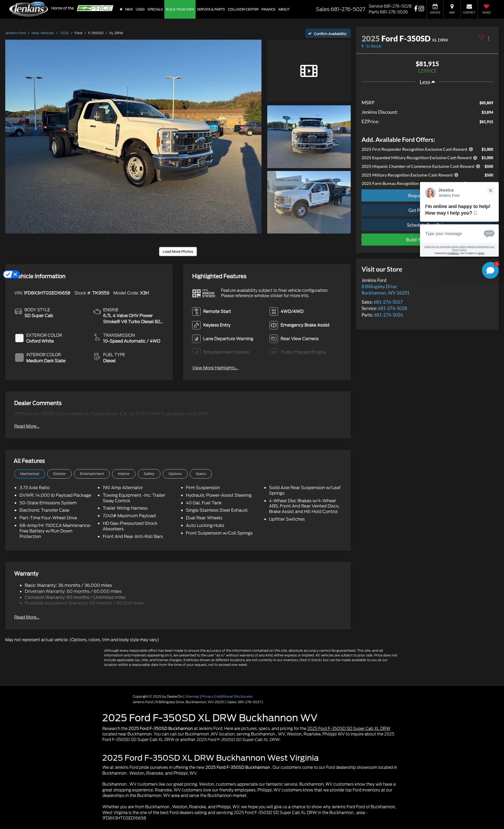Click the 4WD/AWD feature icon
This screenshot has width=504, height=829.
click(274, 312)
